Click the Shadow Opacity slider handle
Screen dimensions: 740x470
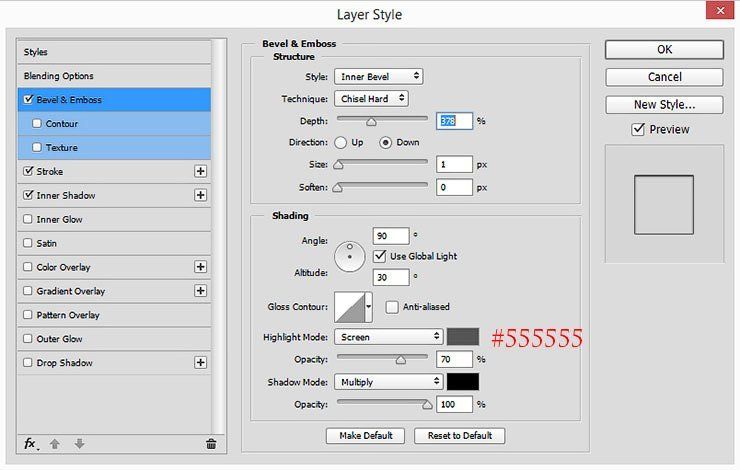[427, 405]
